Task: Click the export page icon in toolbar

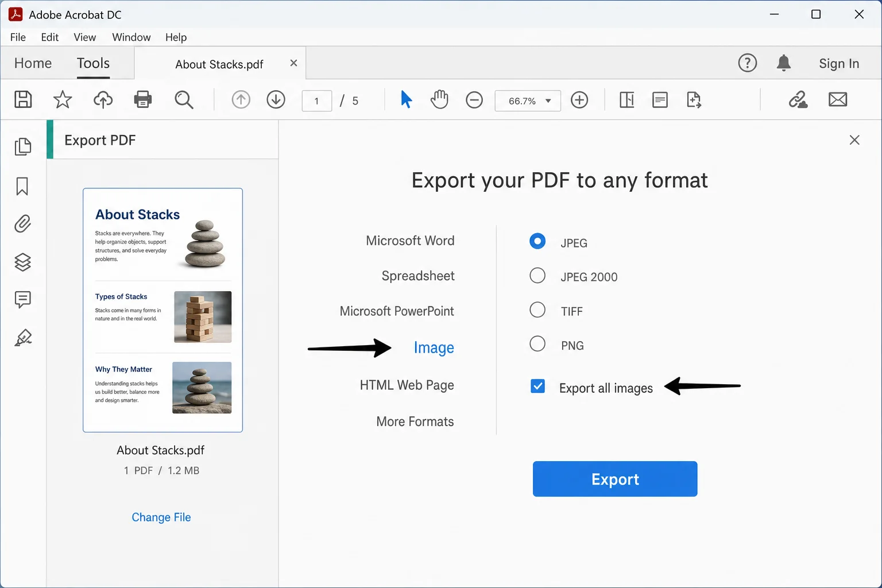Action: (694, 100)
